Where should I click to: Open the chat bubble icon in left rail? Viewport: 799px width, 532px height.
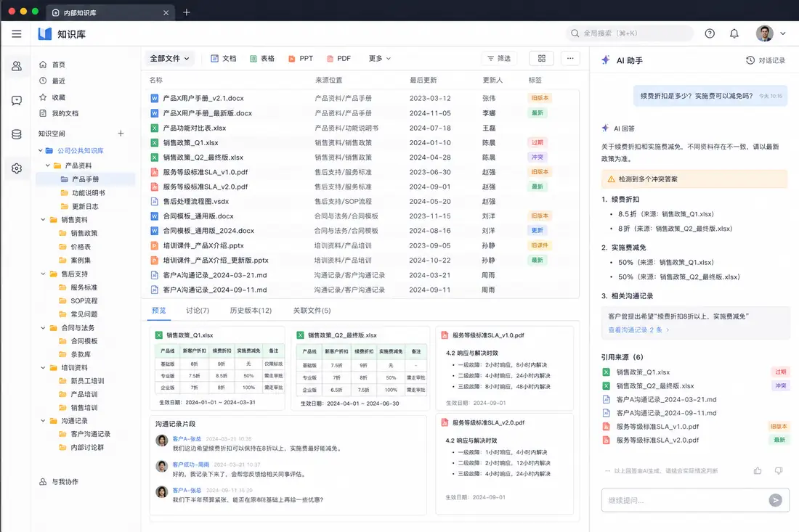pos(17,100)
